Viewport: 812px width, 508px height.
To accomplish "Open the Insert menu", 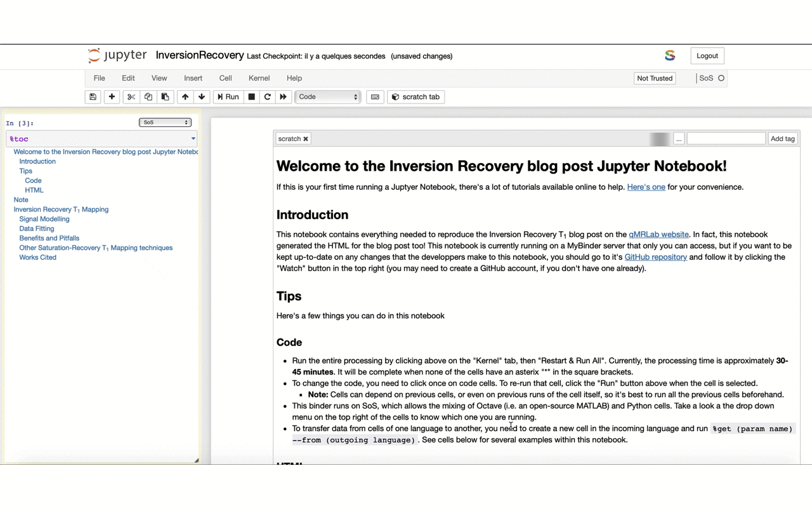I will click(193, 78).
